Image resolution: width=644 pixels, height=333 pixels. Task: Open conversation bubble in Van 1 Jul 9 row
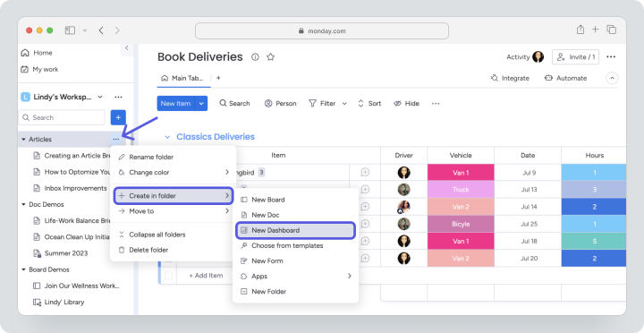(365, 173)
